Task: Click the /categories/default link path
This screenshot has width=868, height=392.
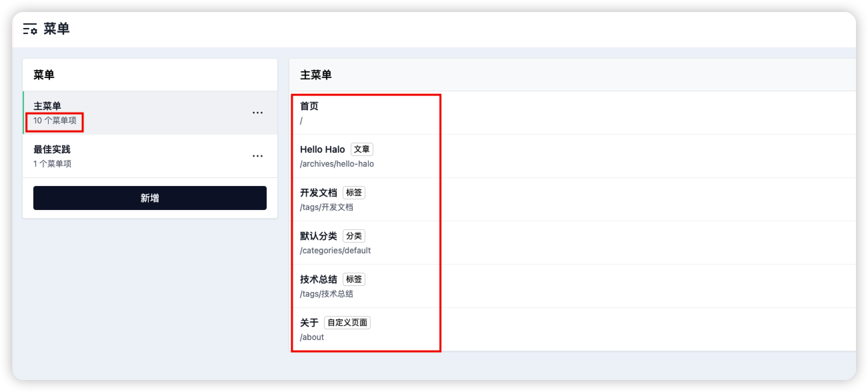Action: point(335,250)
